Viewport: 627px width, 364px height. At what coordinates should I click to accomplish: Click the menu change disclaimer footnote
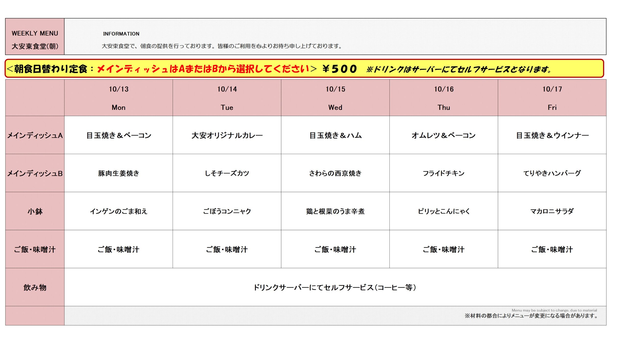531,316
